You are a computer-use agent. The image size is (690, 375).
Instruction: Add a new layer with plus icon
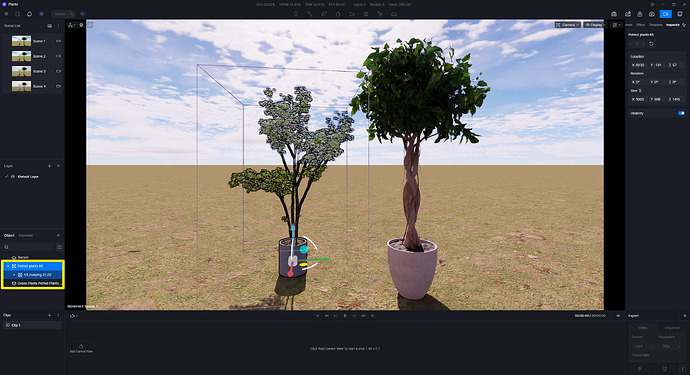[x=49, y=166]
